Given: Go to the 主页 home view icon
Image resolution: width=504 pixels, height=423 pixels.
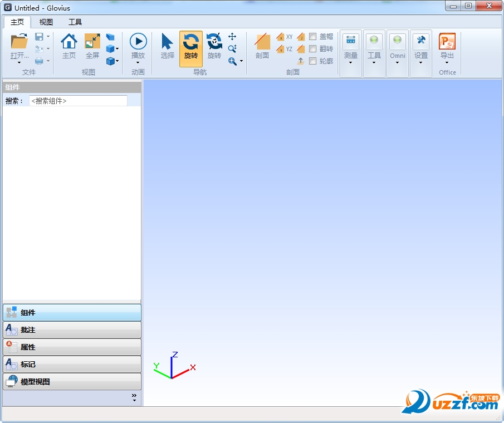Looking at the screenshot, I should [69, 41].
